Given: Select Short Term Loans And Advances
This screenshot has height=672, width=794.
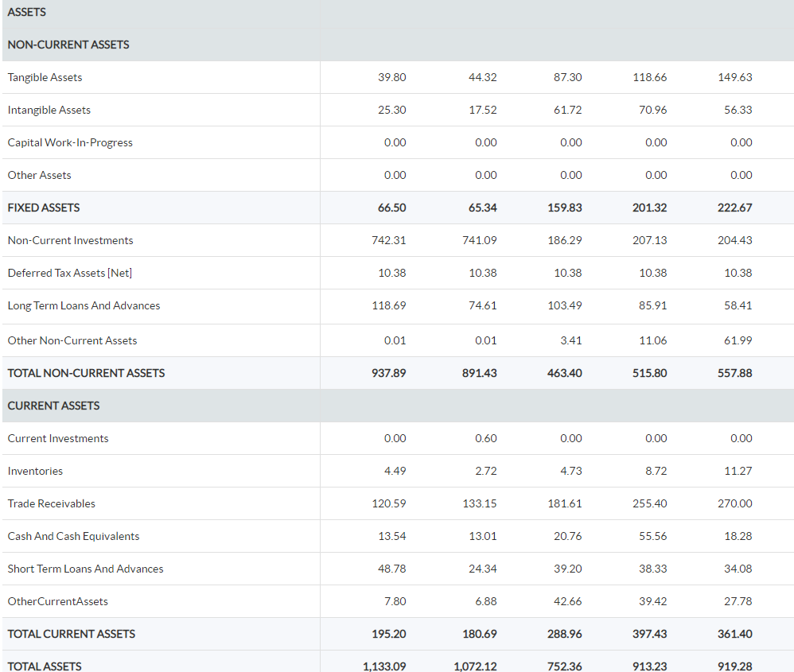Looking at the screenshot, I should [85, 569].
